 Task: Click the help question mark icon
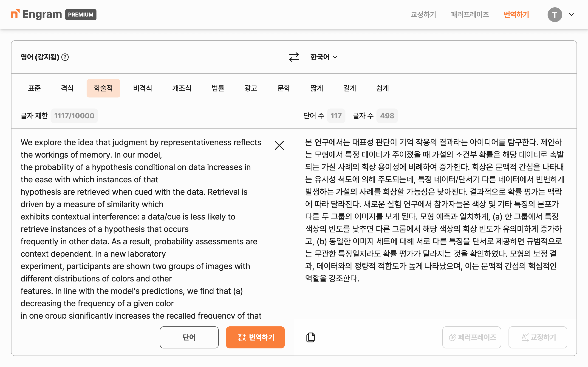coord(65,57)
